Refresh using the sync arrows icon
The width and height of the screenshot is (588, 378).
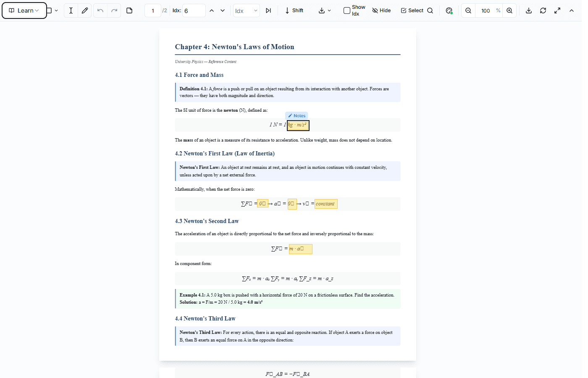click(543, 10)
